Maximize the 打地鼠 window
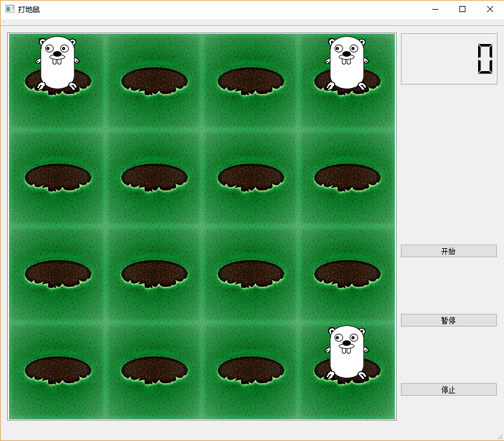504x441 pixels. pos(462,9)
